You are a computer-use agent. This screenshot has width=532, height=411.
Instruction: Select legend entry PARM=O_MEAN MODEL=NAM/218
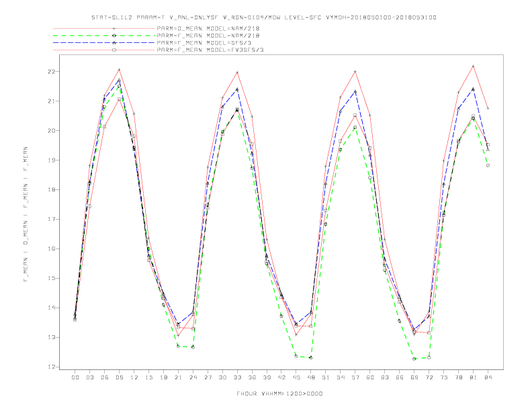208,29
